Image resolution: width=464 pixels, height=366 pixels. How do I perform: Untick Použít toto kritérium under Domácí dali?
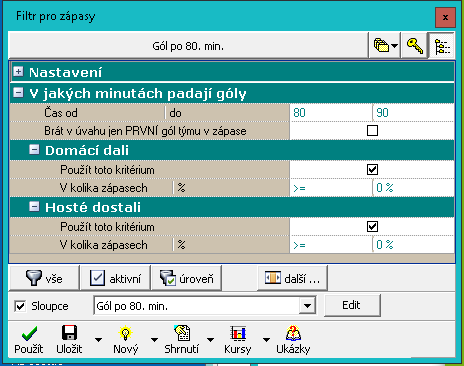pos(372,169)
